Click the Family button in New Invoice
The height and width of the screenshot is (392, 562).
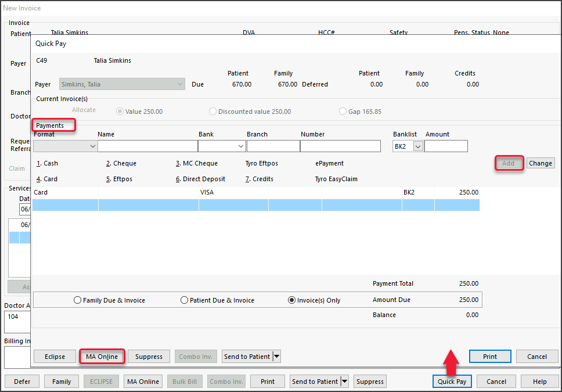[62, 382]
